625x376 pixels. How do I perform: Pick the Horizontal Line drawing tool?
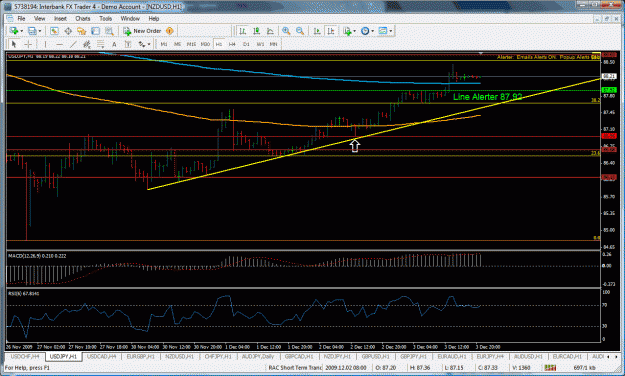click(x=59, y=44)
